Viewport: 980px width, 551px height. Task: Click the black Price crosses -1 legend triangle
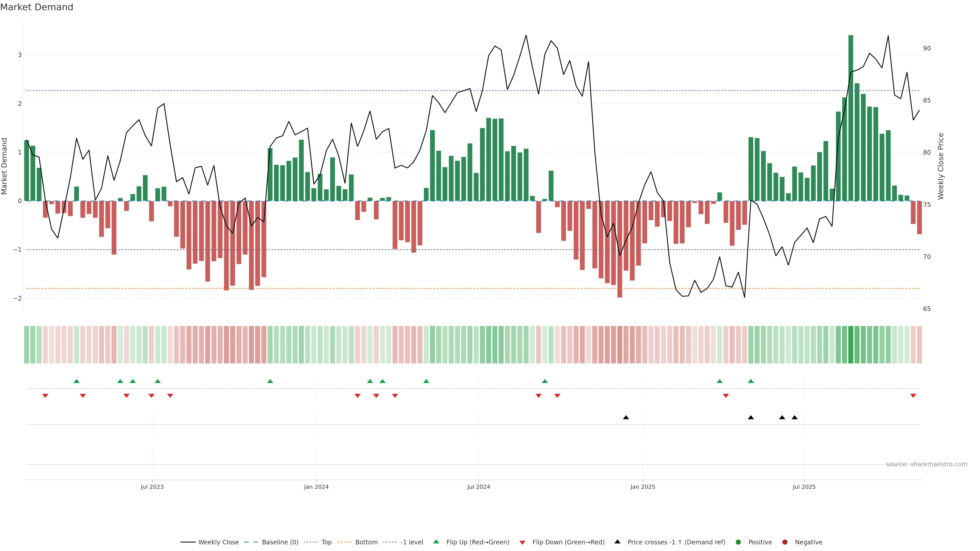(x=617, y=542)
